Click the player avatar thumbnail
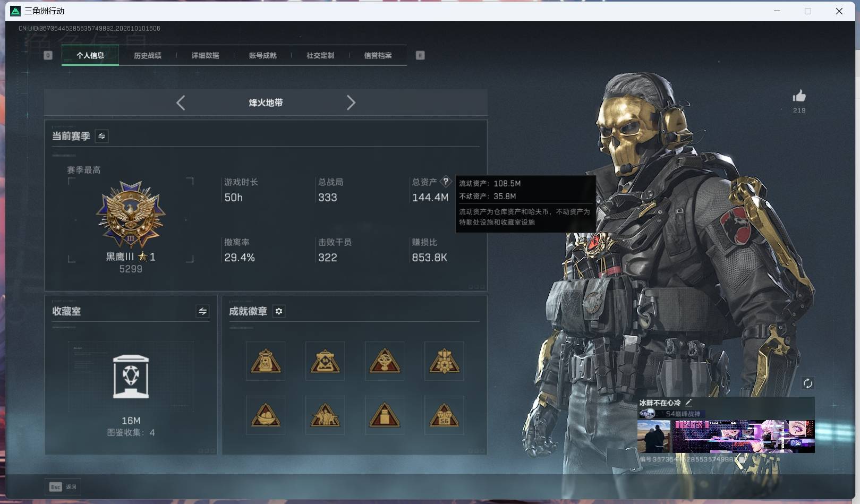 (653, 437)
